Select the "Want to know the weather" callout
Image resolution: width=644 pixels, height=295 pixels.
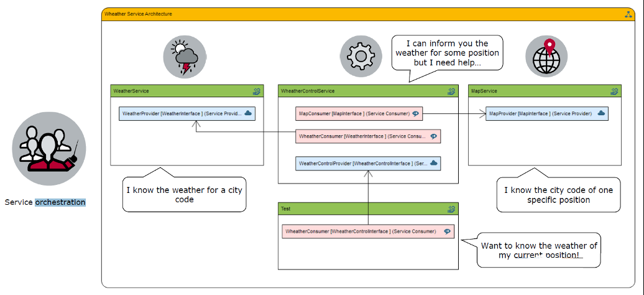pos(538,251)
